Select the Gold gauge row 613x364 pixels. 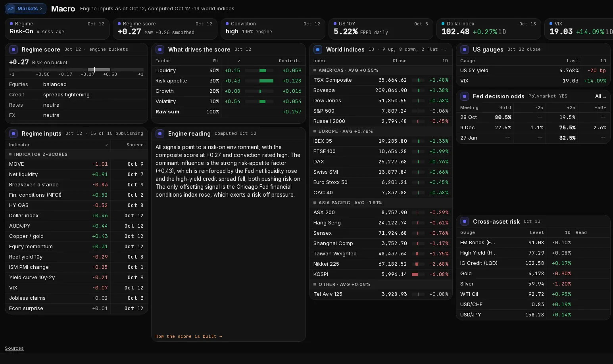(x=533, y=274)
